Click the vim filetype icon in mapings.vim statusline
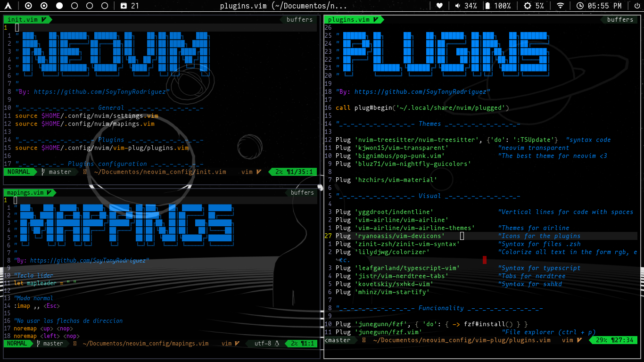This screenshot has width=644, height=362. (236, 344)
